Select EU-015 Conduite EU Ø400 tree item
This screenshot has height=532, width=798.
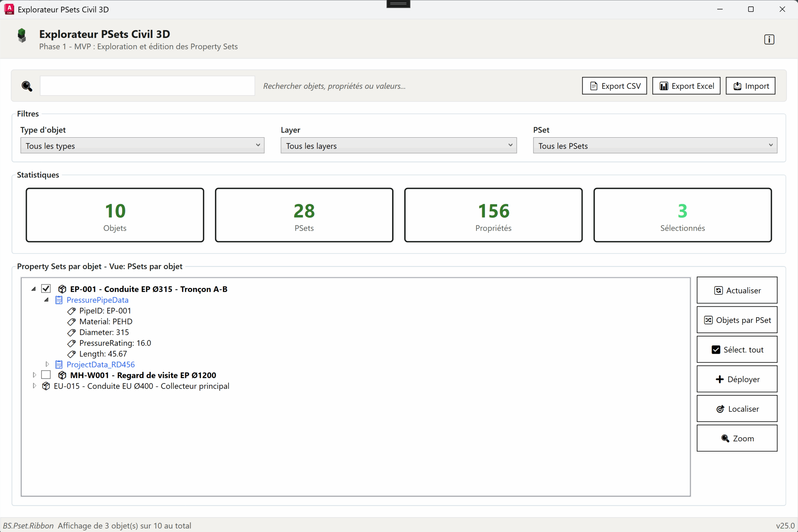(141, 386)
